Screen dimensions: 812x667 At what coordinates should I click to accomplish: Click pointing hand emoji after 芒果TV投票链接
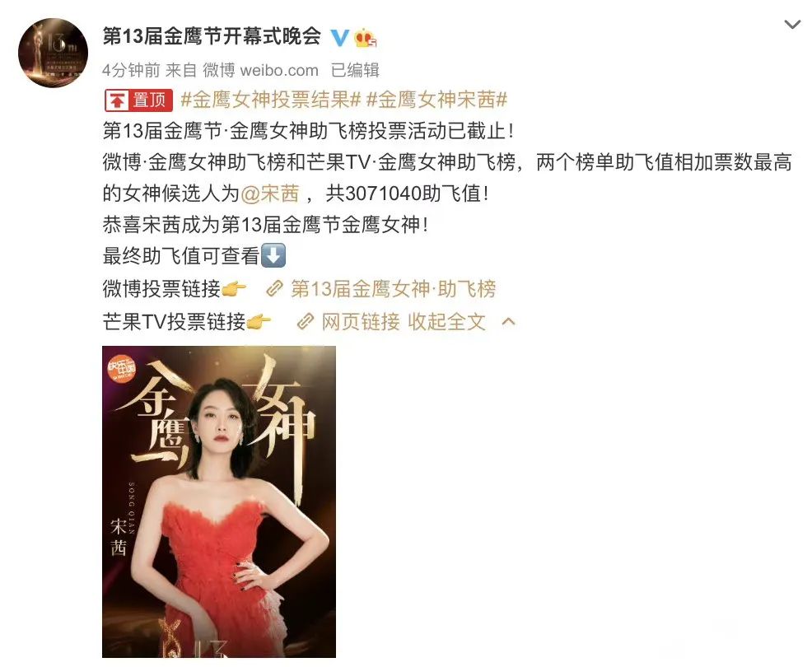259,322
